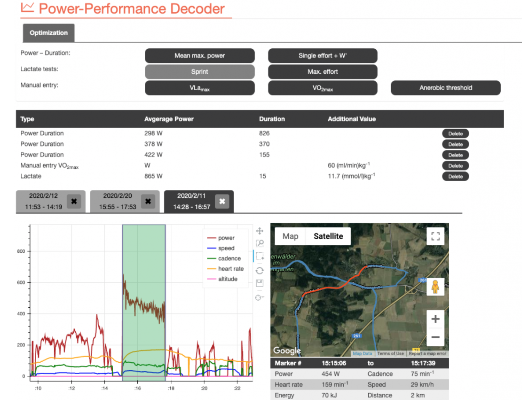Zoom out on the map

coord(435,337)
